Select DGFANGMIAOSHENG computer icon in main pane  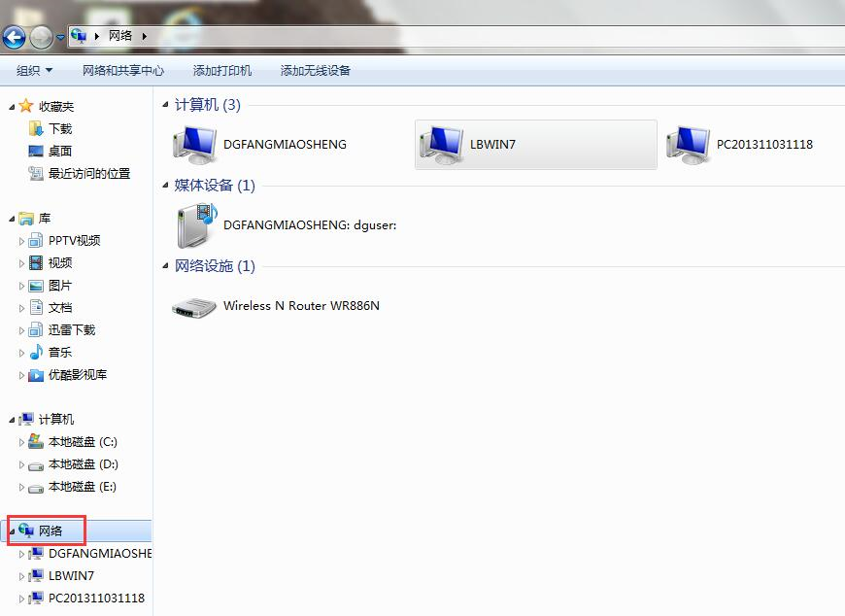click(195, 145)
